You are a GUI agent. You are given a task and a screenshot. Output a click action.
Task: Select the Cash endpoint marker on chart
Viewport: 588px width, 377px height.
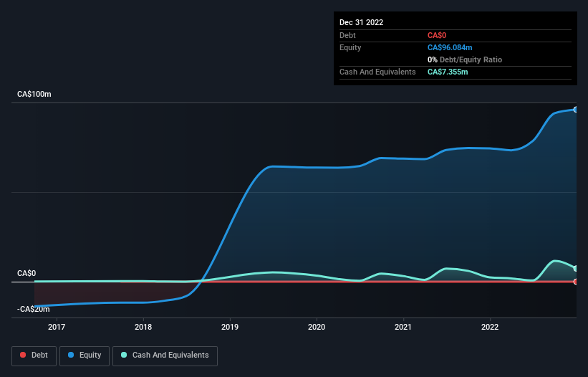point(576,269)
